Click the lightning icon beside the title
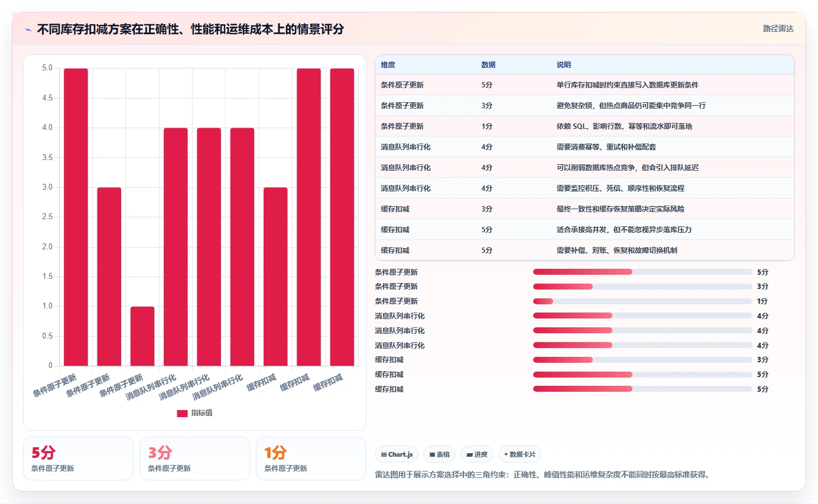 [28, 30]
